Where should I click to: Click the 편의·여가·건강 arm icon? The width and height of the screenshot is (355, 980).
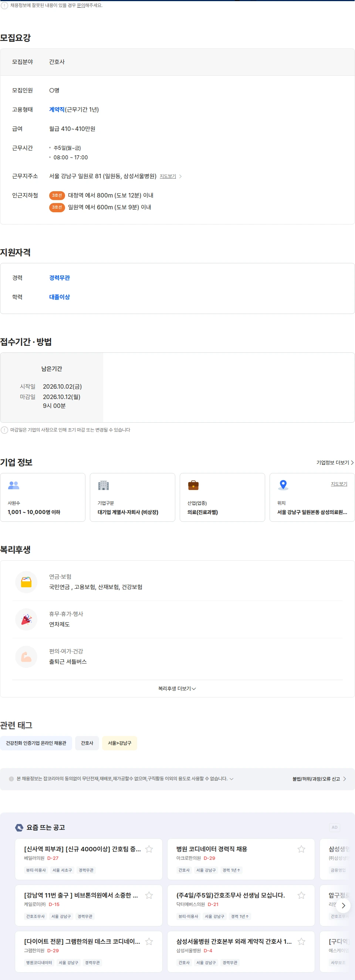pos(26,657)
